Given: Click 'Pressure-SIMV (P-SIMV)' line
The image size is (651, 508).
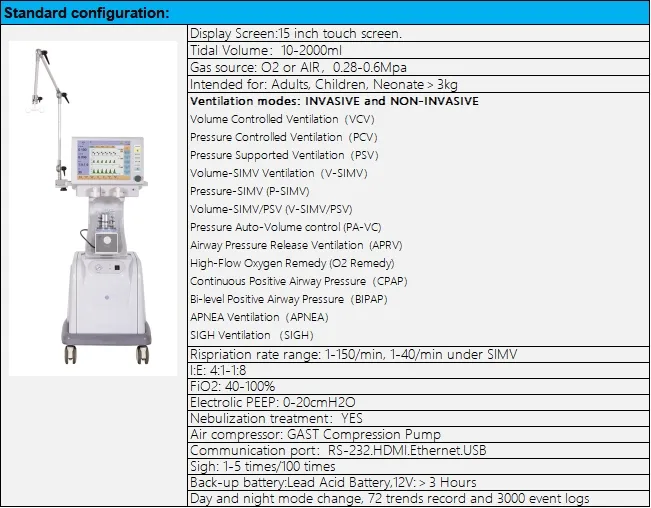Looking at the screenshot, I should pyautogui.click(x=250, y=191).
